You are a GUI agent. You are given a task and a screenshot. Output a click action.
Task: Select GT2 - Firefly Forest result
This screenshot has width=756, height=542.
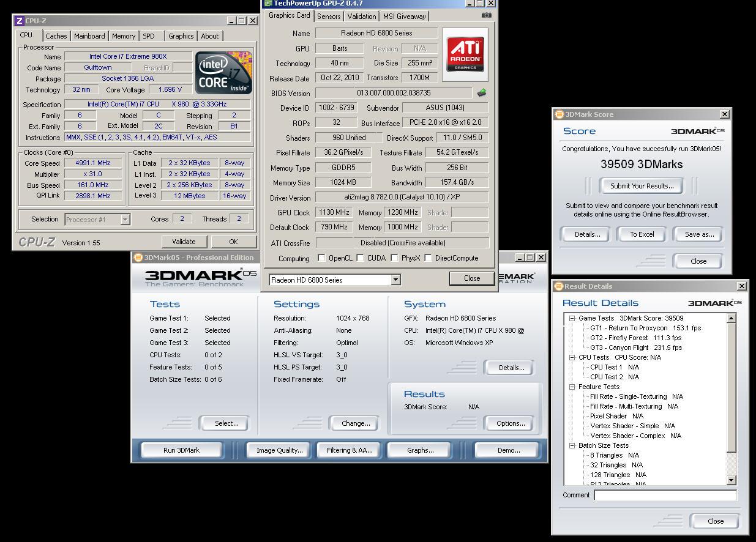click(635, 338)
